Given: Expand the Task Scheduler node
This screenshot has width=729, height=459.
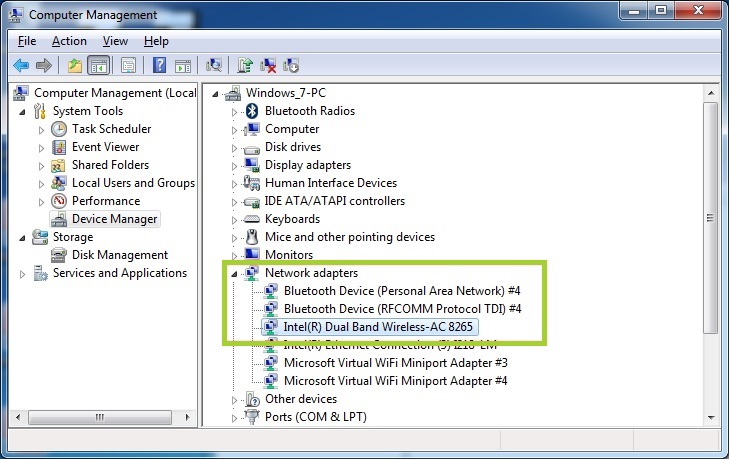Looking at the screenshot, I should pos(41,130).
